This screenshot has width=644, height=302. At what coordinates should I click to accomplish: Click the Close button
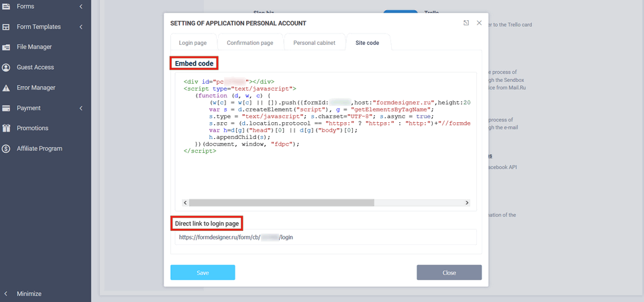click(x=449, y=272)
